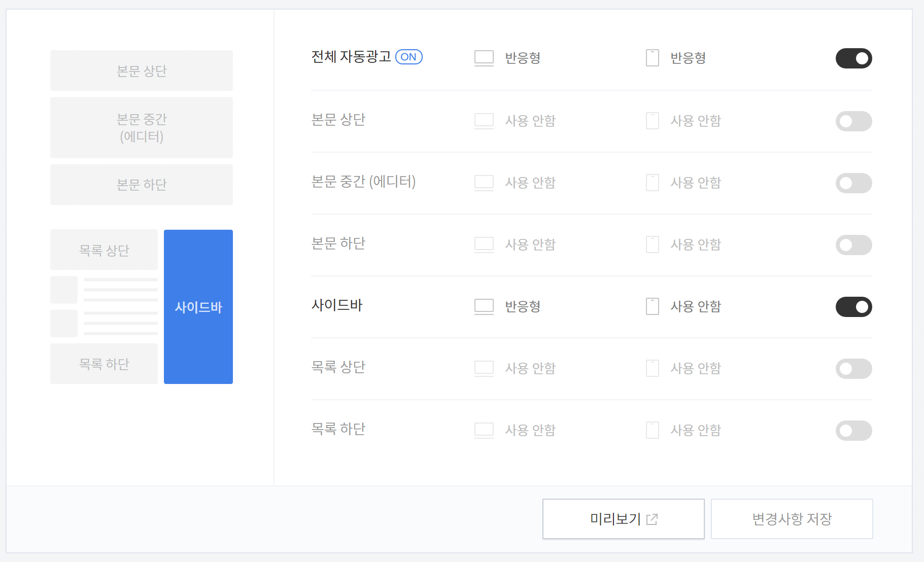The height and width of the screenshot is (562, 924).
Task: Select the blue 사이드바 box in the layout preview
Action: [x=198, y=306]
